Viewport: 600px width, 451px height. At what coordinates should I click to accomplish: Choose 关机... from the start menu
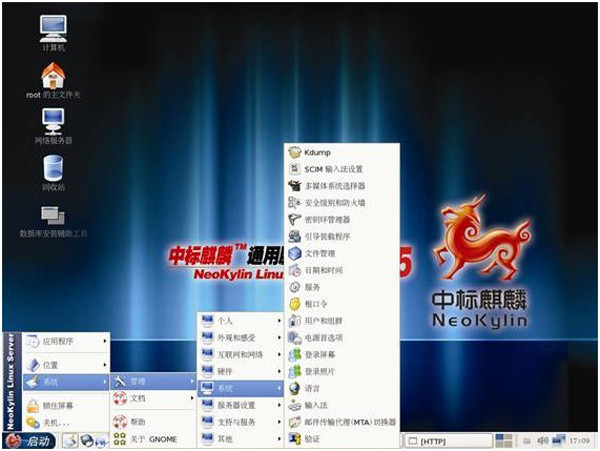click(66, 423)
